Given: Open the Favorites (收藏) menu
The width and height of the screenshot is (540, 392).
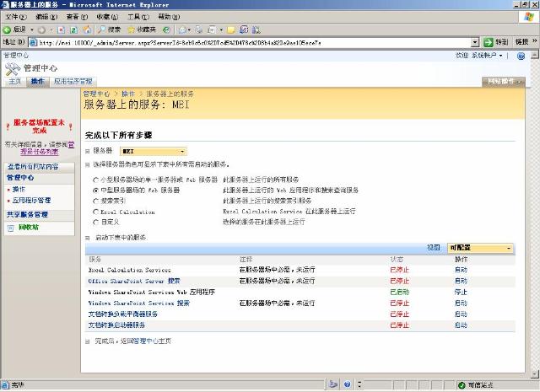Looking at the screenshot, I should point(107,17).
